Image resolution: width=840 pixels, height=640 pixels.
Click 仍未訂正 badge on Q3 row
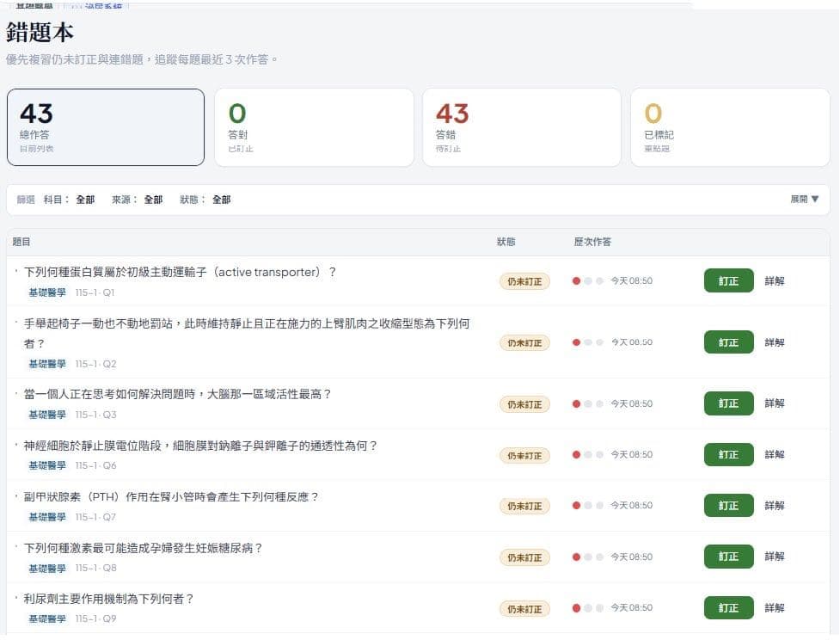point(524,404)
